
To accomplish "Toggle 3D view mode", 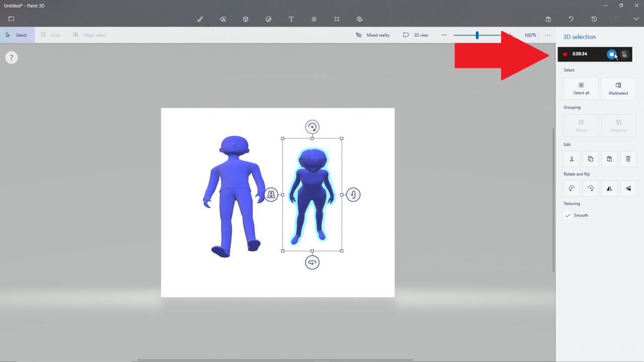I will point(416,35).
